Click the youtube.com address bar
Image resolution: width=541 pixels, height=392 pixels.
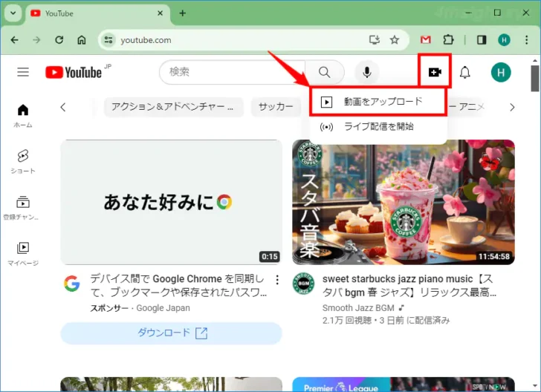pos(242,40)
